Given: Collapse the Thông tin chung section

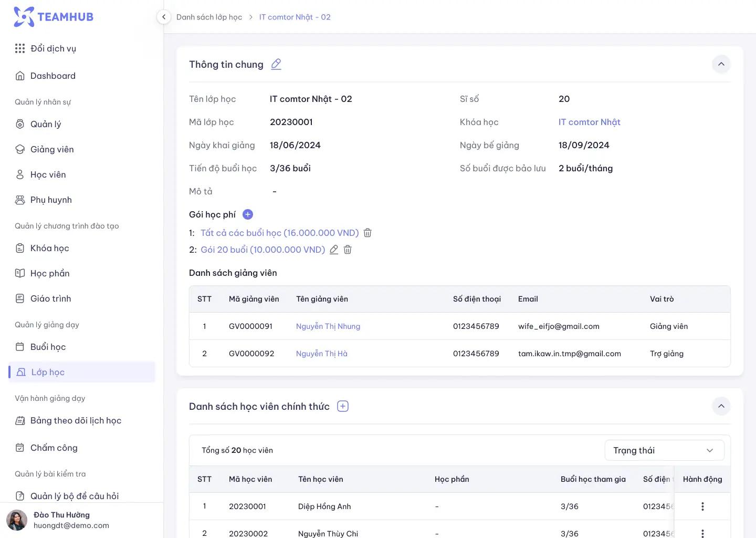Looking at the screenshot, I should click(721, 64).
